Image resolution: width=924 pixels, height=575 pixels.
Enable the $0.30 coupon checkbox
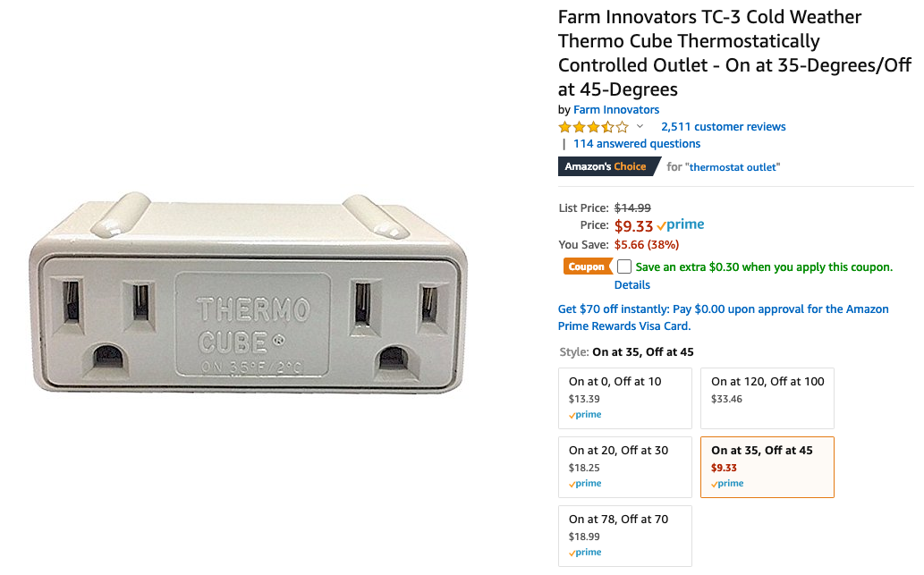624,266
